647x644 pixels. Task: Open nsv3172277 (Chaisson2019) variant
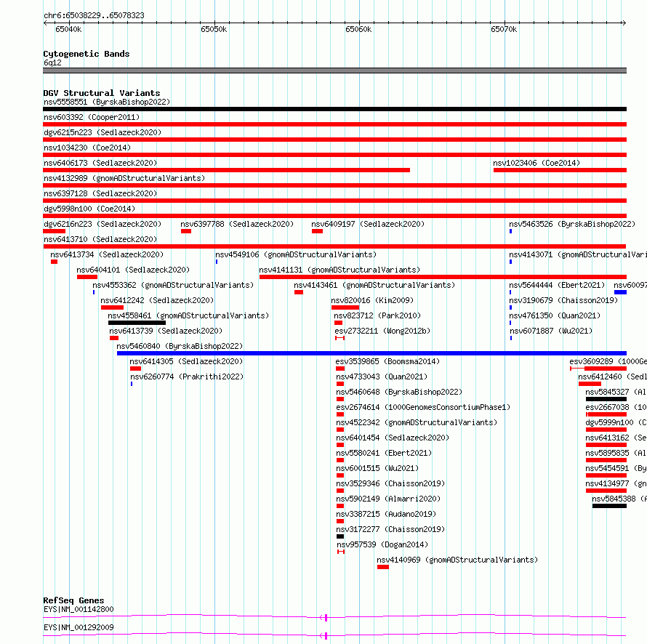390,529
